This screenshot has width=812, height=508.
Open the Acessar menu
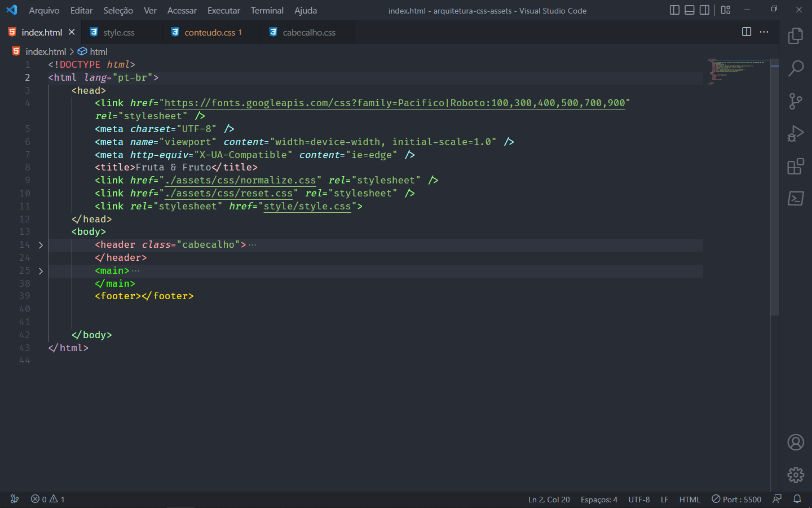[182, 10]
